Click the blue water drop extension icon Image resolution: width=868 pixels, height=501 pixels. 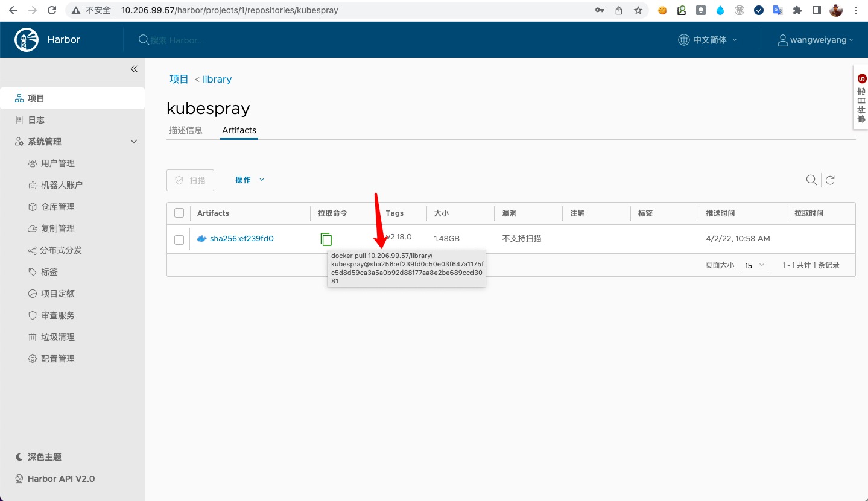(720, 10)
